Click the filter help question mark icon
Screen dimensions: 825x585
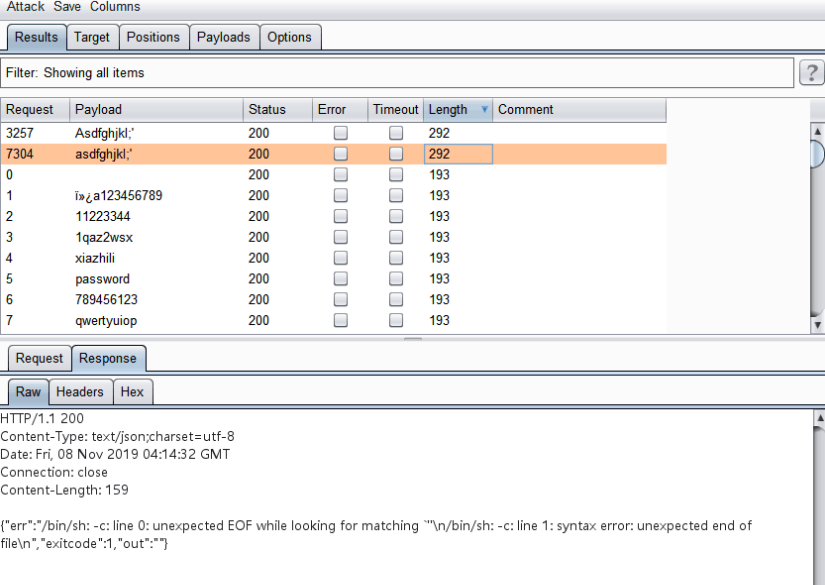810,73
